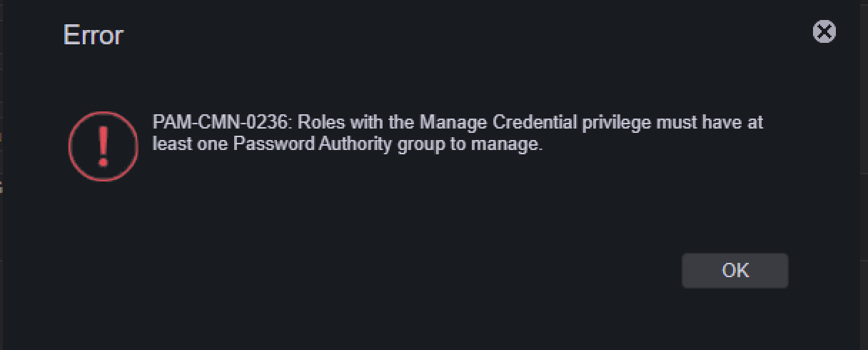The image size is (868, 350).
Task: Click the 'Password Authority group' message line
Action: pos(348,144)
